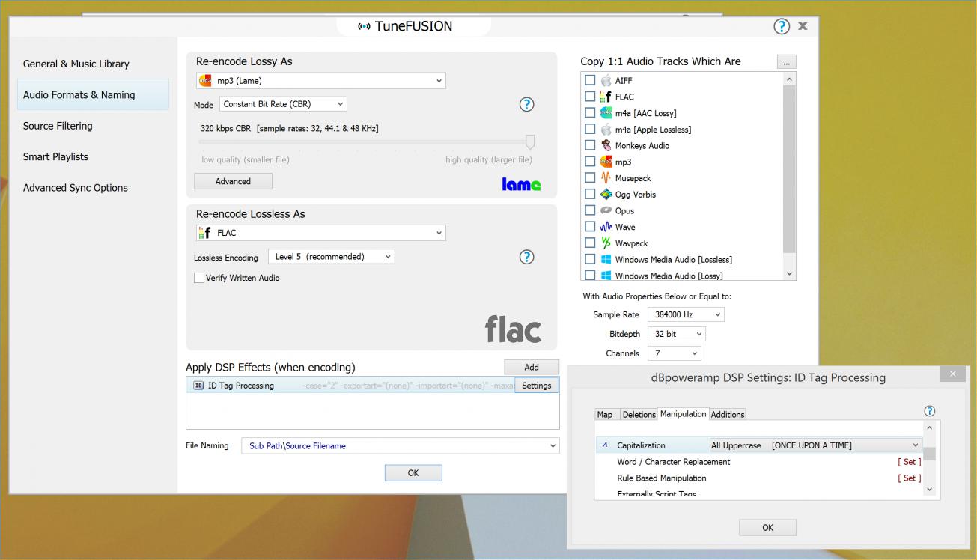Expand the Sample Rate dropdown
Image resolution: width=977 pixels, height=560 pixels.
pos(686,315)
